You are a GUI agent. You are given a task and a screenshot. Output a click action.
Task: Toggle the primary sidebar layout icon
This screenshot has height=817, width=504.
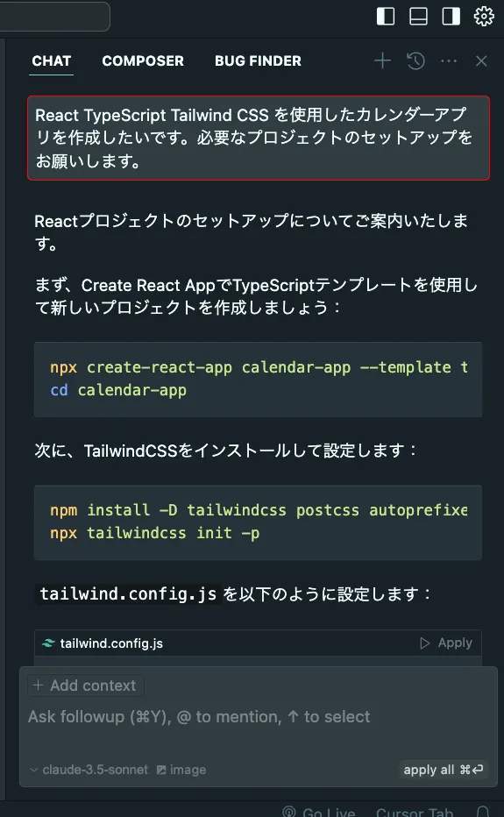386,16
